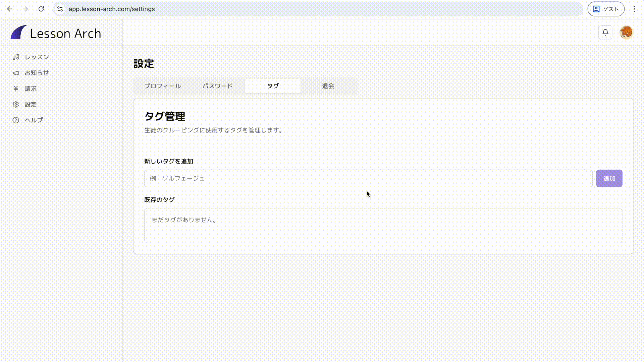Open the user avatar menu
Viewport: 644px width, 362px height.
pyautogui.click(x=626, y=33)
